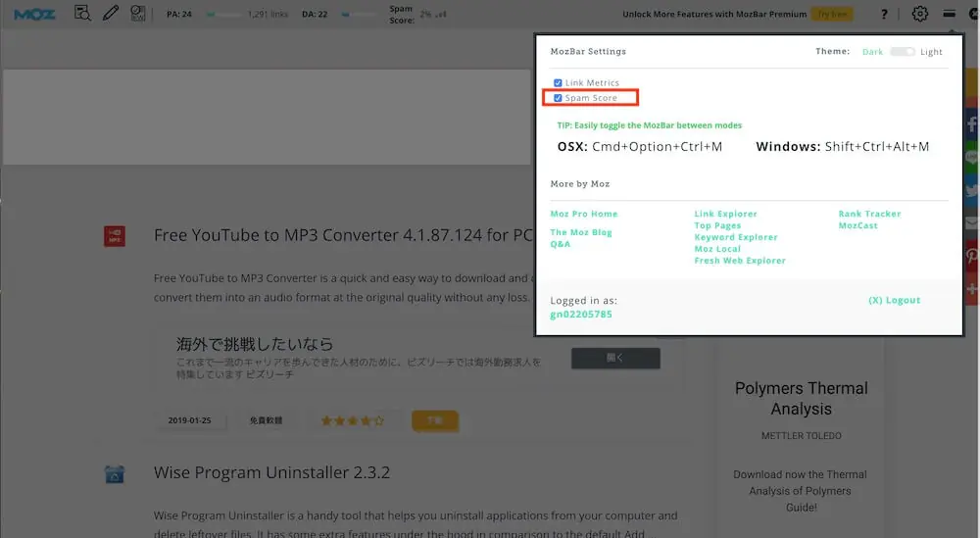Click the DA progress bar in MozBar

tap(359, 15)
